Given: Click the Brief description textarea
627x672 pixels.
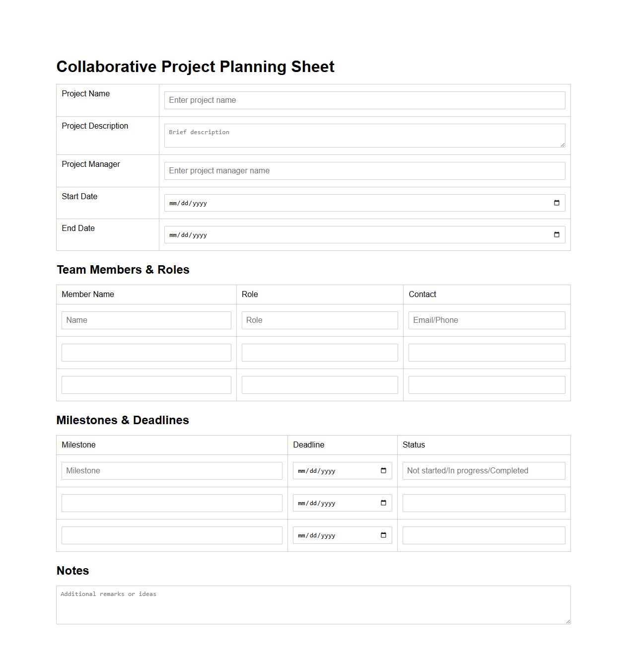Looking at the screenshot, I should point(365,135).
